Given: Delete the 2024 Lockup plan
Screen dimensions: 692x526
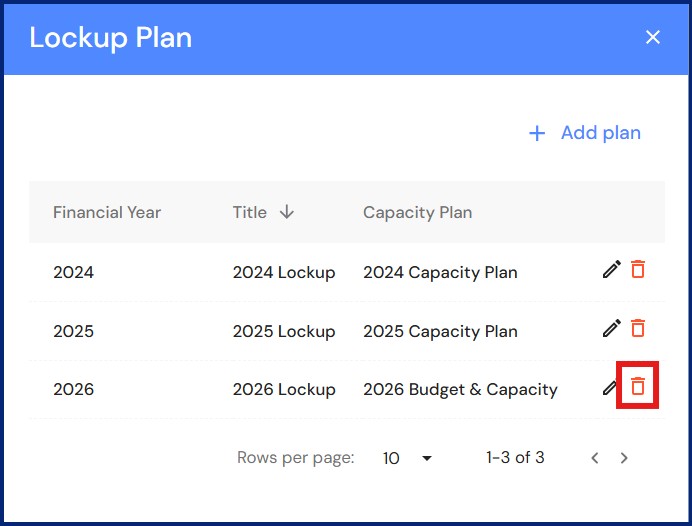Looking at the screenshot, I should click(x=638, y=269).
